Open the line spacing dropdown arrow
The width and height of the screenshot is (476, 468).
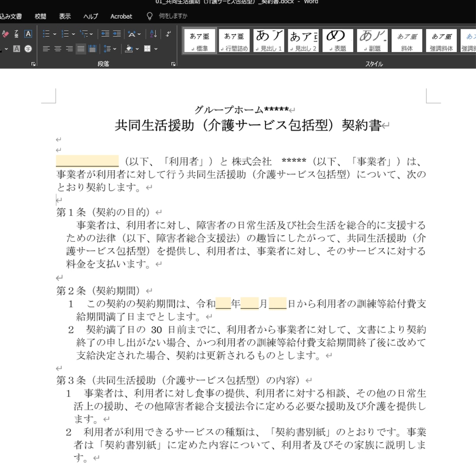tap(115, 49)
